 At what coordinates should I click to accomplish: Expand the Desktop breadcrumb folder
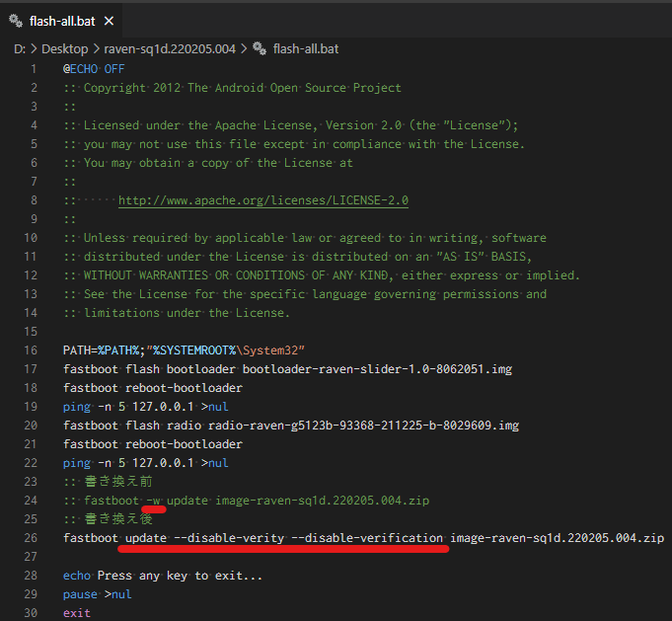pos(61,47)
